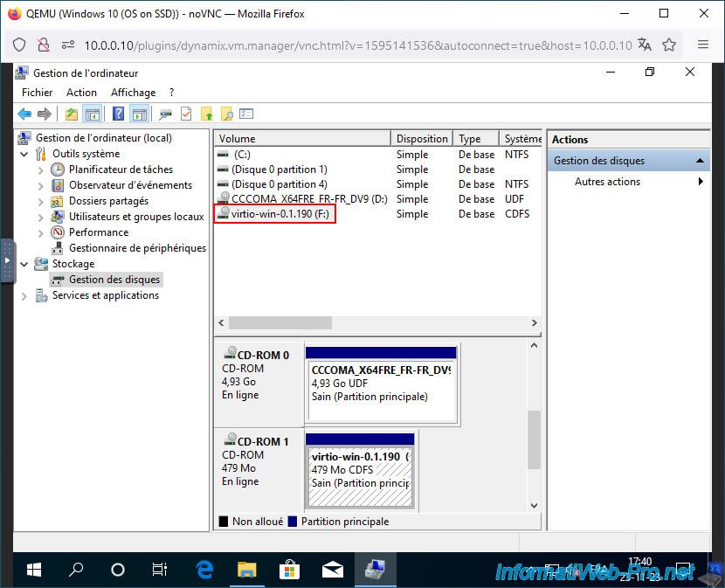Select Services et applications node
Viewport: 725px width, 588px height.
click(106, 295)
